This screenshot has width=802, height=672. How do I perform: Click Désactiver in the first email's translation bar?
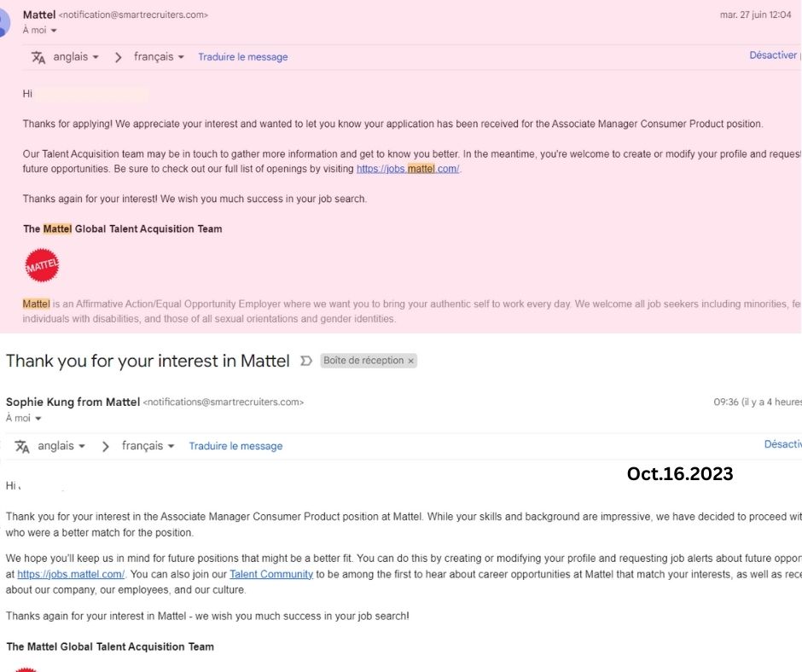tap(773, 55)
